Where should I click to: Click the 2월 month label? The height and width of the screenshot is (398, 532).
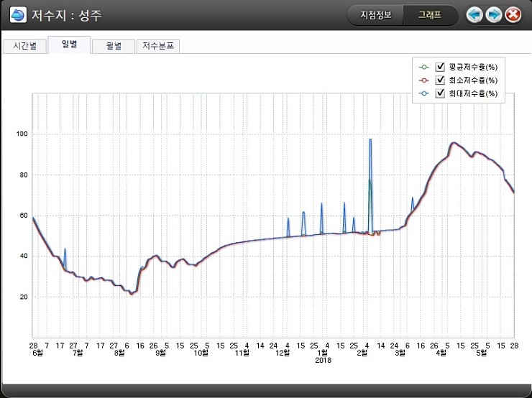pos(362,353)
